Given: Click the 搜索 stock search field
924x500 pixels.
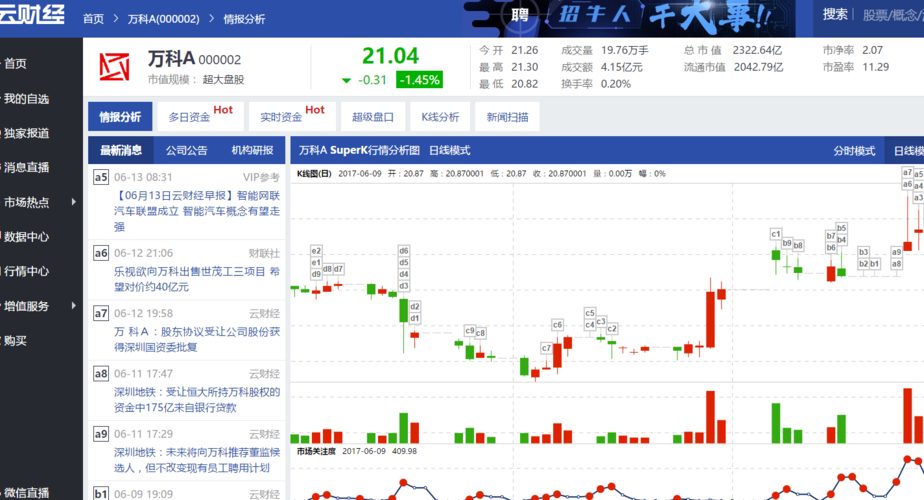Looking at the screenshot, I should pyautogui.click(x=893, y=15).
